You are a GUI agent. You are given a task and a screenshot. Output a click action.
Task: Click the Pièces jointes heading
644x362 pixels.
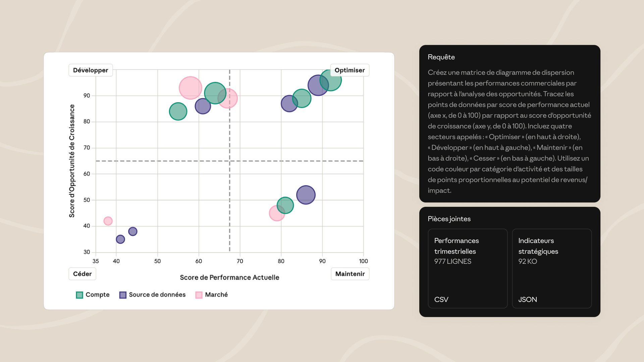coord(449,219)
